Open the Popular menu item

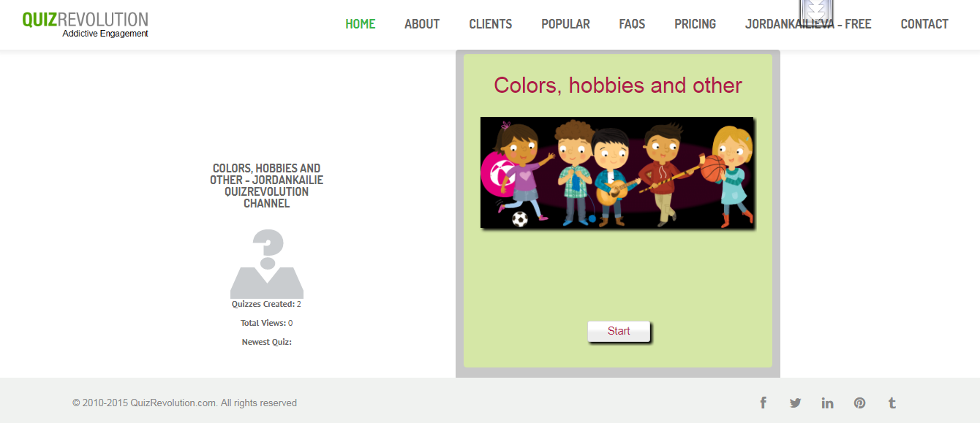pyautogui.click(x=565, y=24)
